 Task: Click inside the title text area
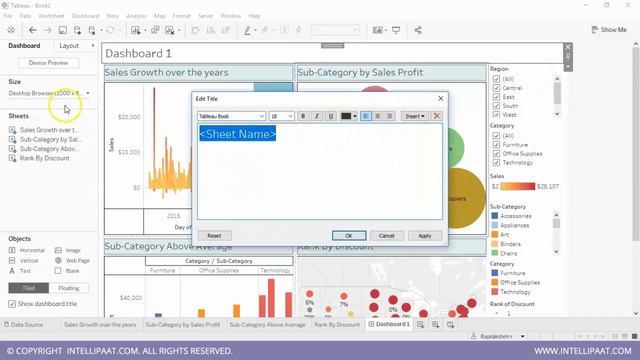coord(320,171)
